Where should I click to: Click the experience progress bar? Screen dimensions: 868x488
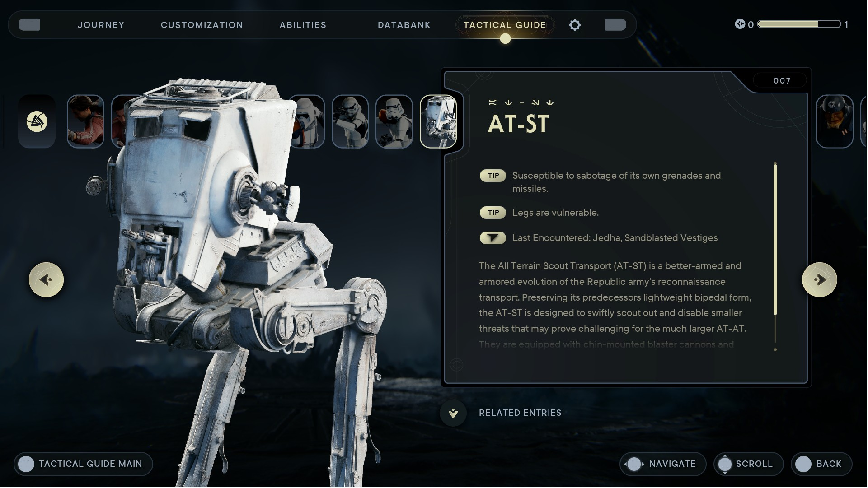point(799,24)
